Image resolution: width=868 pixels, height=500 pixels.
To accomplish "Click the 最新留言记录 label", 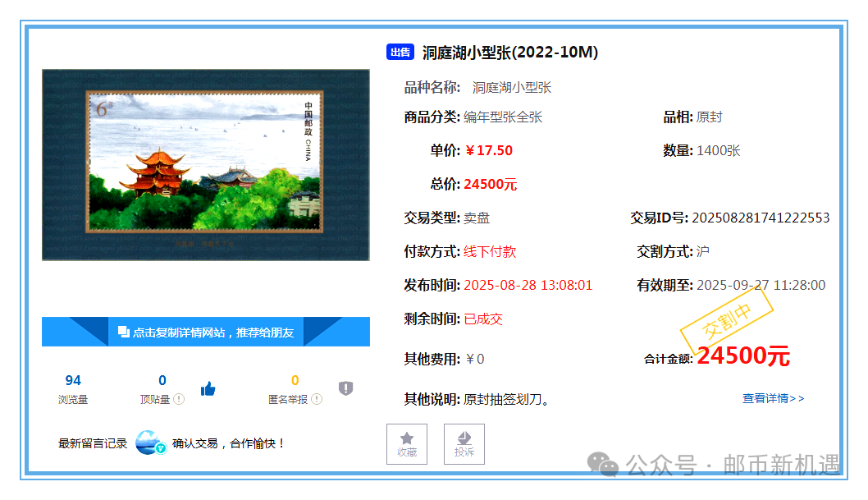I will [93, 443].
